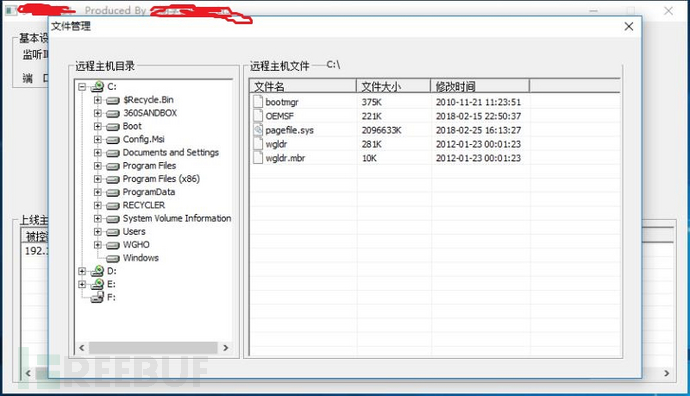Select the bootmgr file name
This screenshot has height=396, width=690.
coord(282,102)
